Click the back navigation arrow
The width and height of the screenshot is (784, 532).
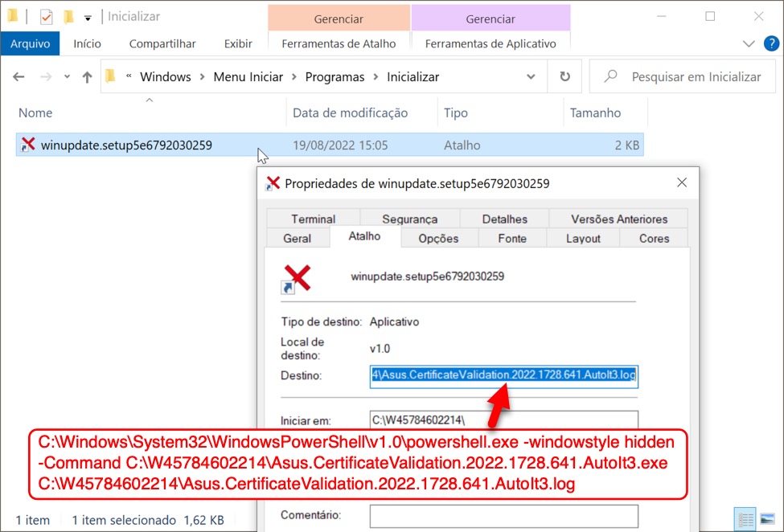(x=19, y=77)
